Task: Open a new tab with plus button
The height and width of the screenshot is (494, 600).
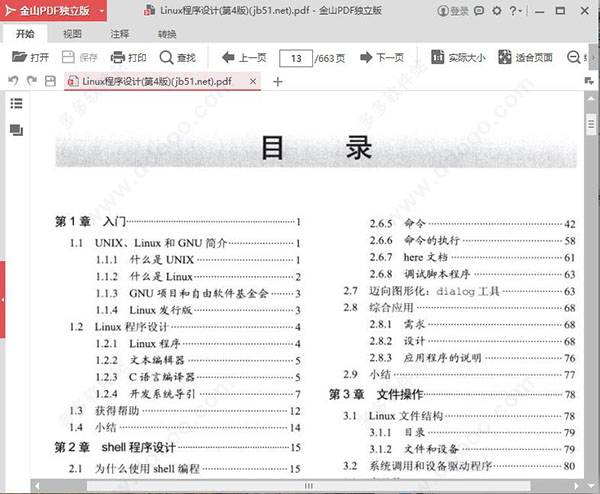Action: tap(278, 82)
